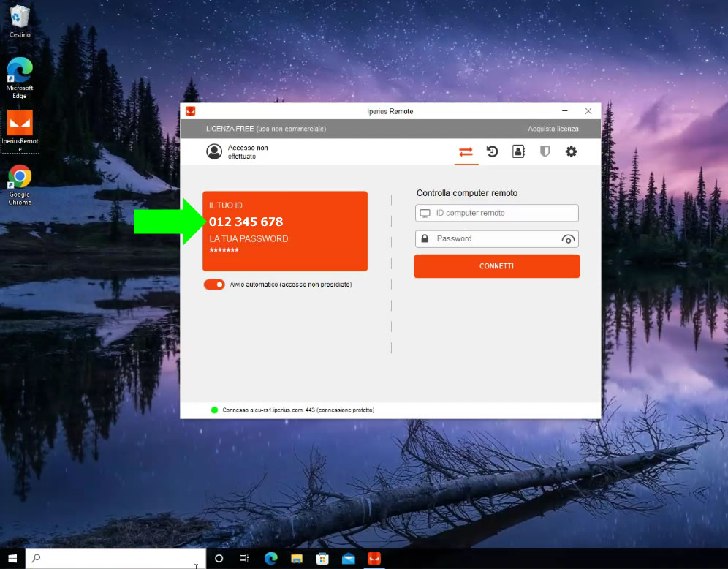Follow the 'Acquista licenza' link
This screenshot has width=728, height=569.
coord(553,129)
